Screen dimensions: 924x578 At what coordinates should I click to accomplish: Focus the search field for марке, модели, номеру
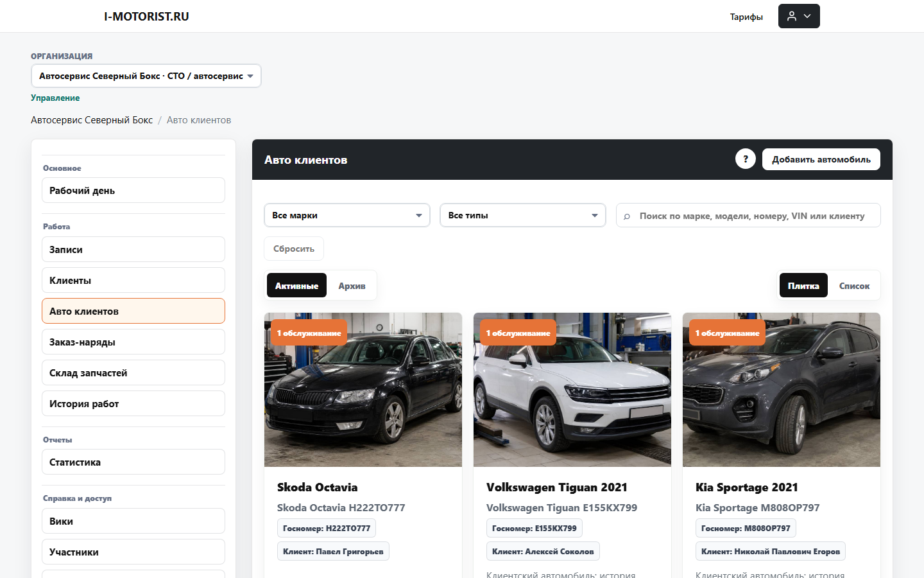pyautogui.click(x=748, y=216)
